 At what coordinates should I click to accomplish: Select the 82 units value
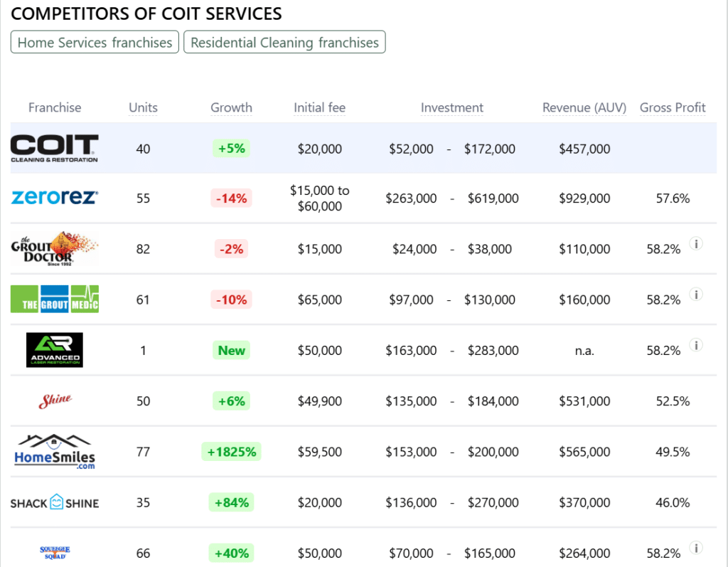pos(143,249)
